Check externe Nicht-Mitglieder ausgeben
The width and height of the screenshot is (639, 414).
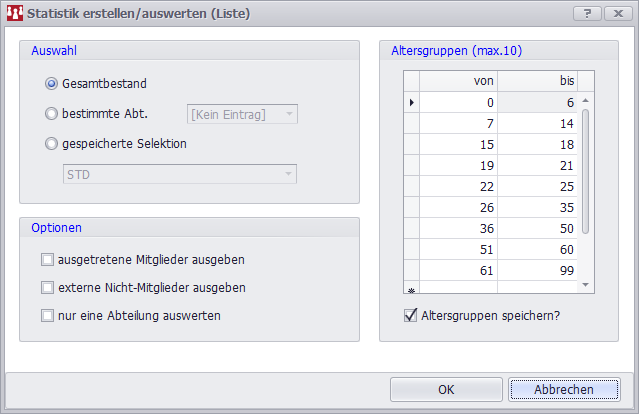[48, 288]
